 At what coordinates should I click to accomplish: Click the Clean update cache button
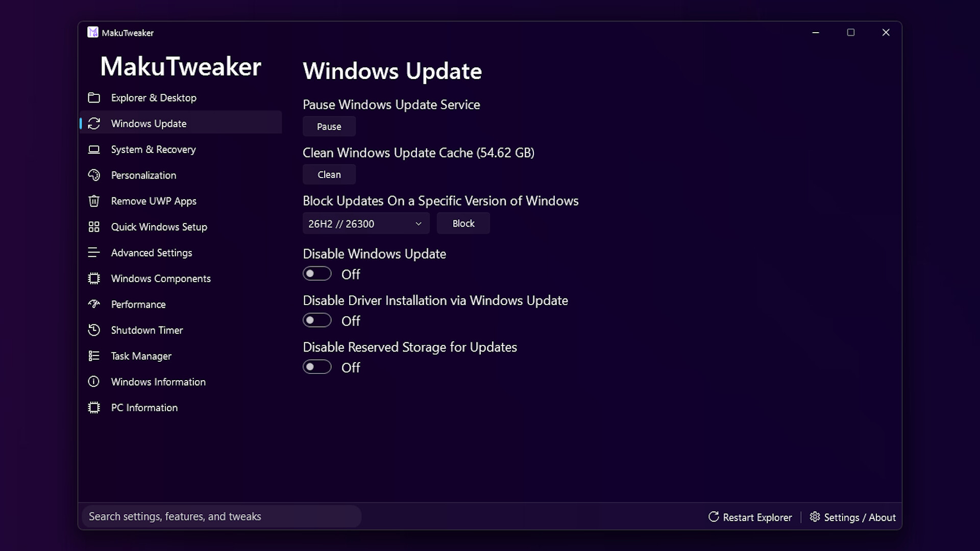[x=329, y=174]
